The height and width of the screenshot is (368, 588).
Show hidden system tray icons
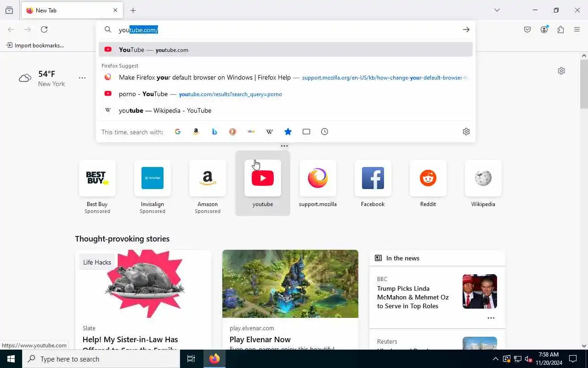[495, 359]
